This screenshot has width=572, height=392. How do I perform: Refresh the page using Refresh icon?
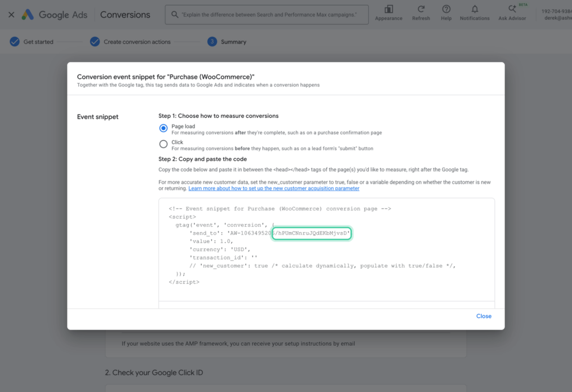(421, 9)
